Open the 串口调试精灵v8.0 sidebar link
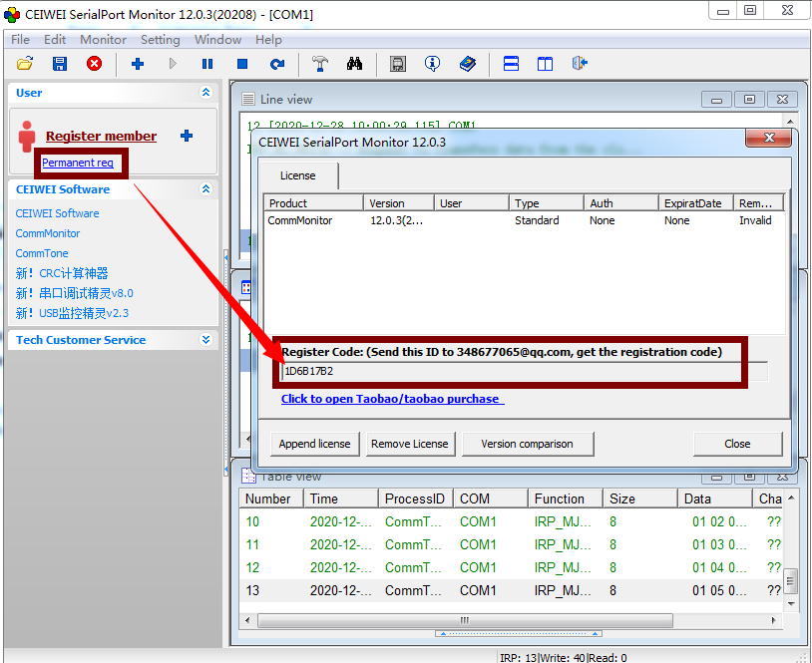Screen dimensions: 812x663 [x=74, y=293]
